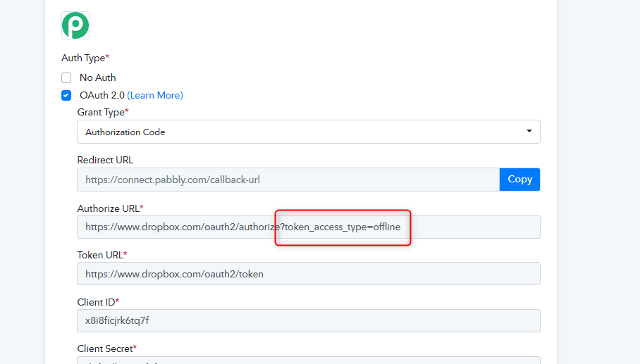The width and height of the screenshot is (640, 364).
Task: Click the Token URL field label
Action: pos(101,255)
